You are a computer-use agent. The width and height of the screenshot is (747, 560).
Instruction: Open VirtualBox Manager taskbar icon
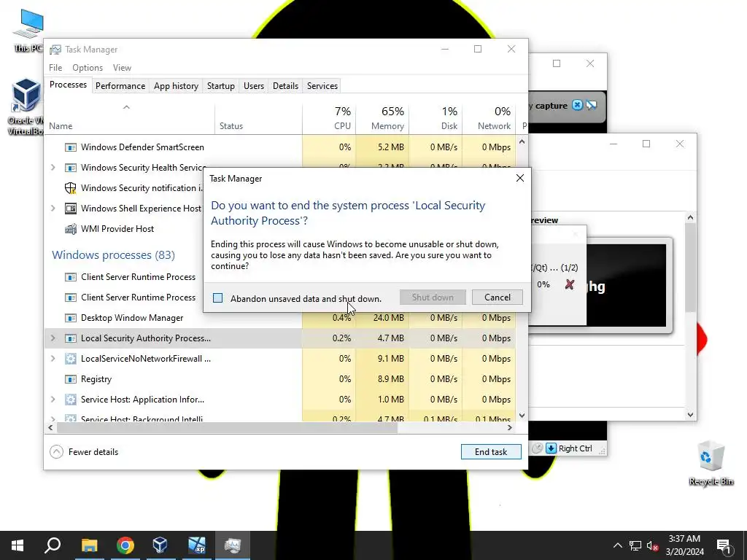coord(160,545)
